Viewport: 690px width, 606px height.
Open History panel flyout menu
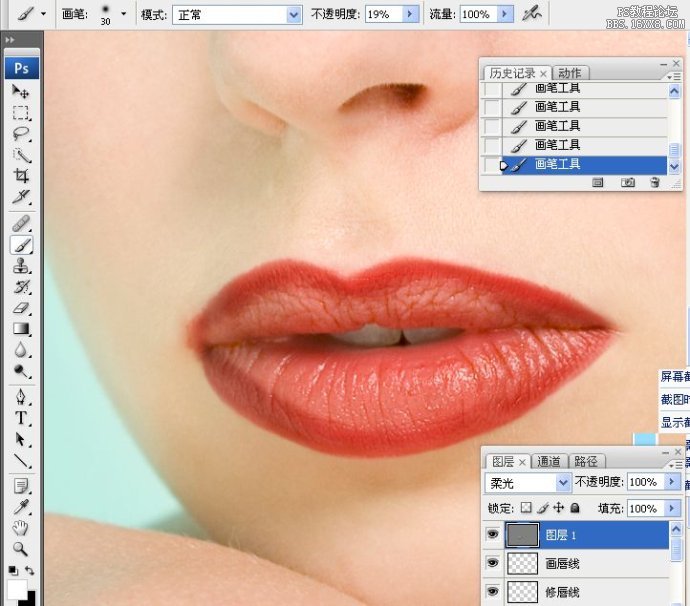tap(673, 77)
